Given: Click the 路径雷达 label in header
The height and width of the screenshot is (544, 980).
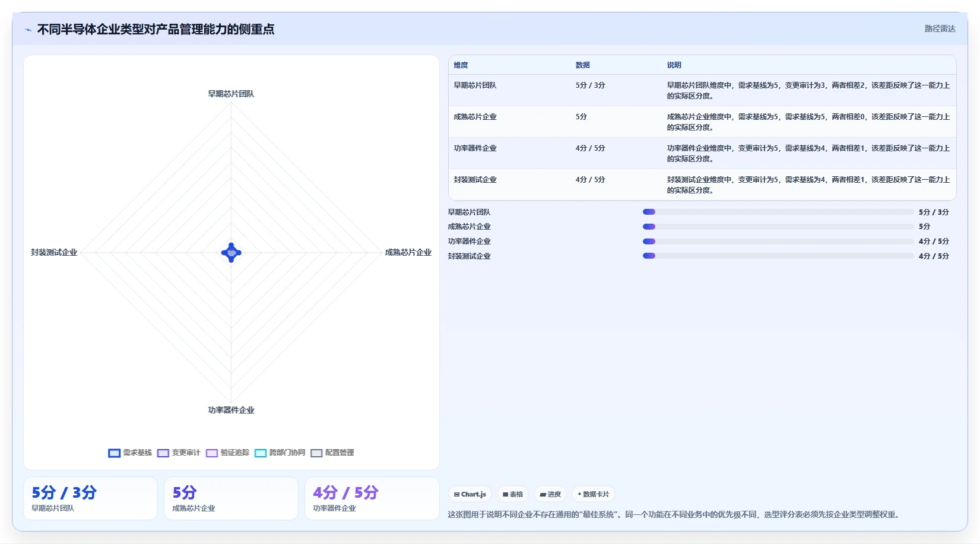Looking at the screenshot, I should pos(940,28).
